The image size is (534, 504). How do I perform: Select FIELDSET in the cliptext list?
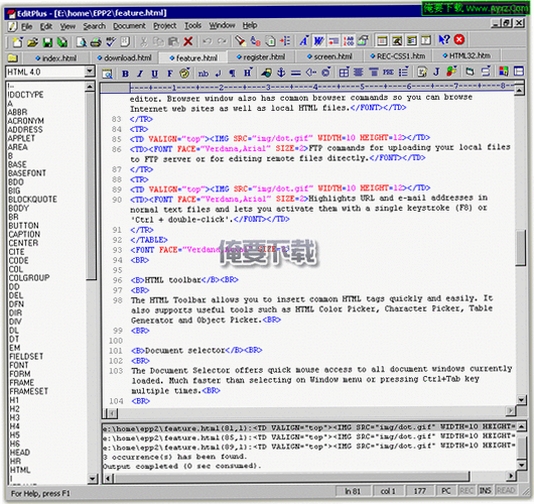[x=27, y=357]
